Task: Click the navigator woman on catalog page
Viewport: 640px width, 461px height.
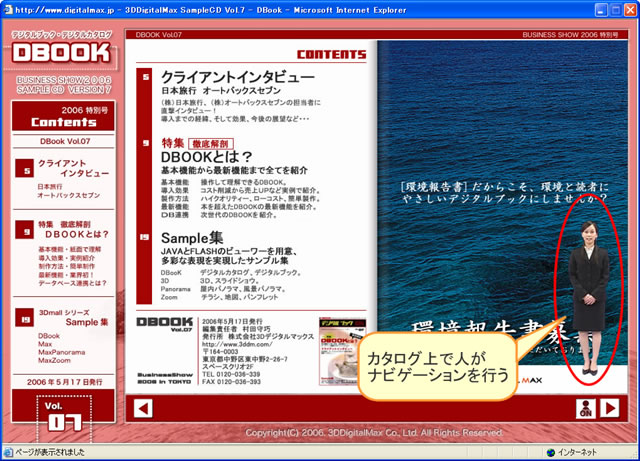Action: [x=588, y=298]
